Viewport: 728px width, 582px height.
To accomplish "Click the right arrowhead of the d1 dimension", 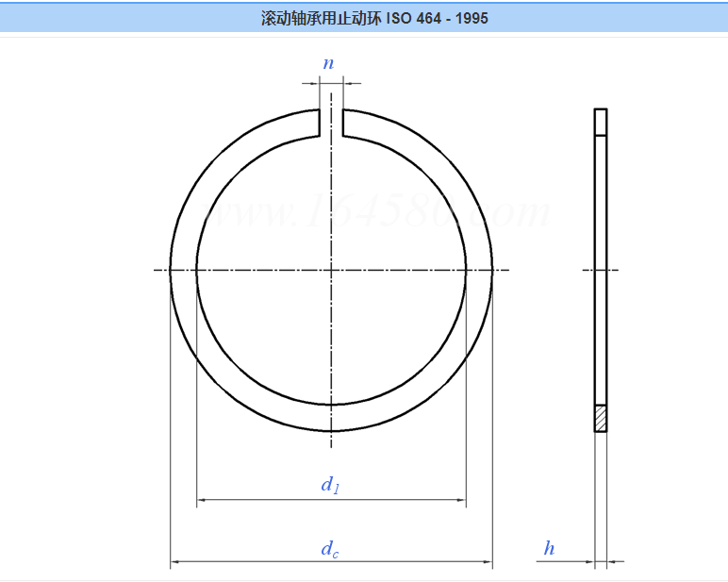I will point(462,501).
